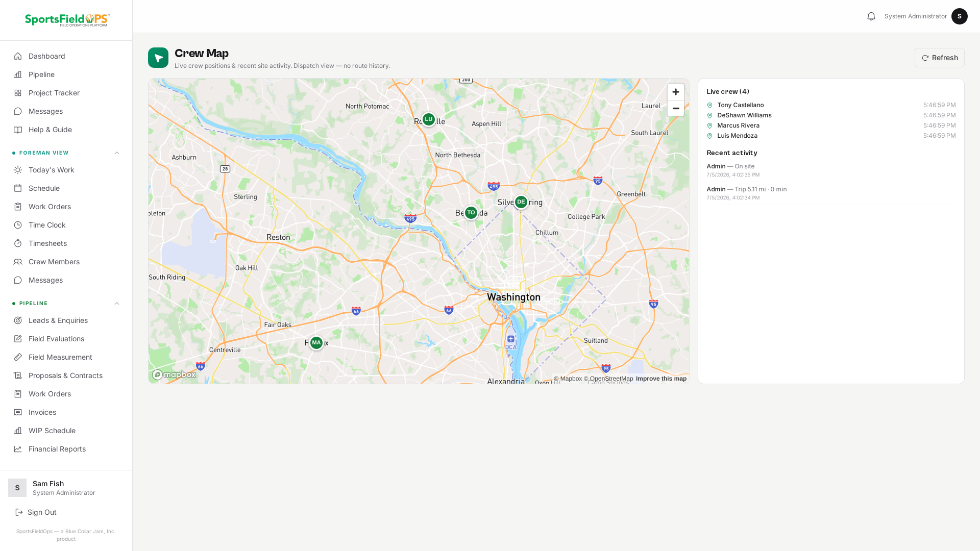Screen dimensions: 980x551
Task: Zoom out on the map
Action: click(676, 108)
